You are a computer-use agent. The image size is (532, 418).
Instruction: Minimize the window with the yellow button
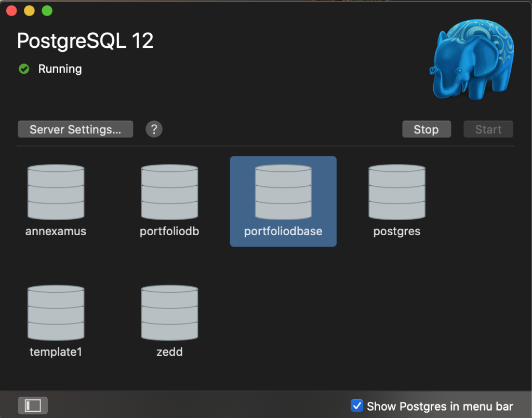pyautogui.click(x=29, y=11)
